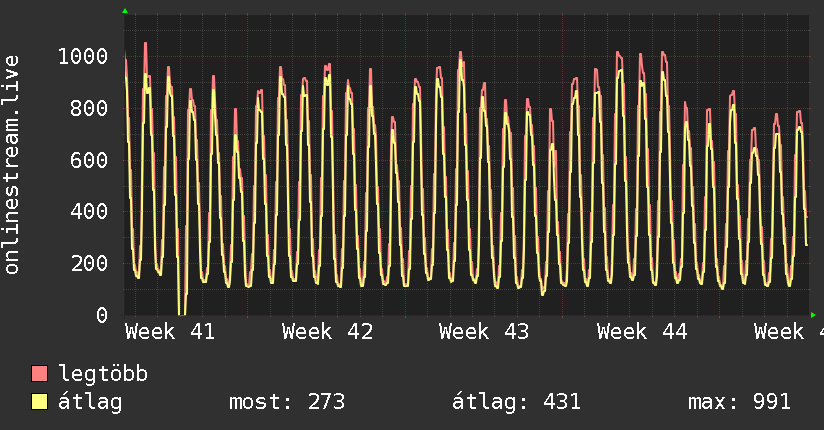The height and width of the screenshot is (430, 824).
Task: Click the Week 44 axis label
Action: point(642,332)
